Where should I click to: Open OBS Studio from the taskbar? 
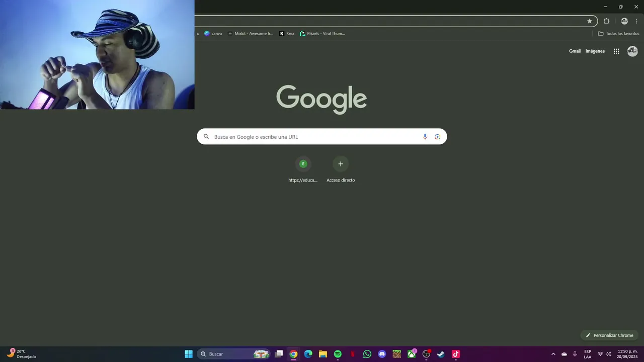tap(426, 354)
